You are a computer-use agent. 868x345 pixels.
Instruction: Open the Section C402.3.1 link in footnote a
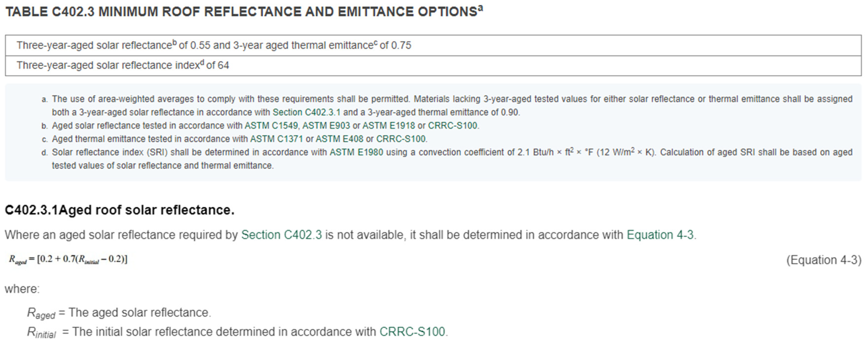point(306,112)
